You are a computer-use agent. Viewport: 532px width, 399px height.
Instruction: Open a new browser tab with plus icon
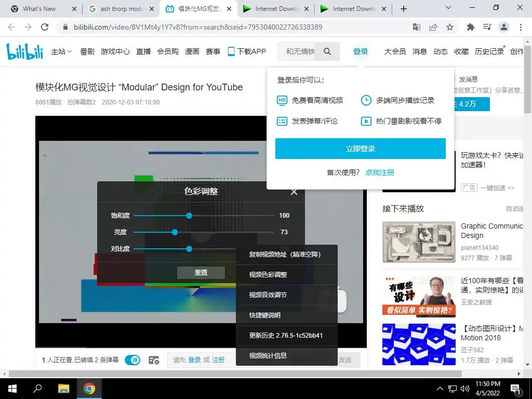click(x=403, y=9)
